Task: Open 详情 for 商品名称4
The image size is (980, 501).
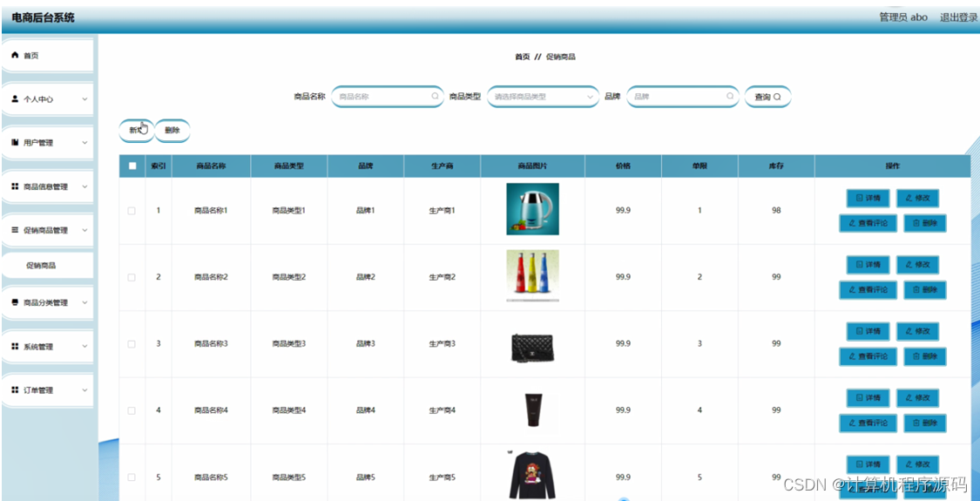Action: click(868, 398)
